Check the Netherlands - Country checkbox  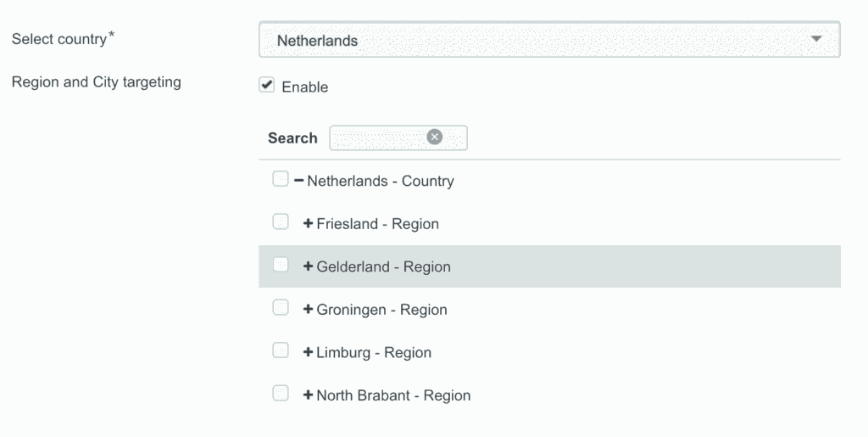tap(281, 180)
